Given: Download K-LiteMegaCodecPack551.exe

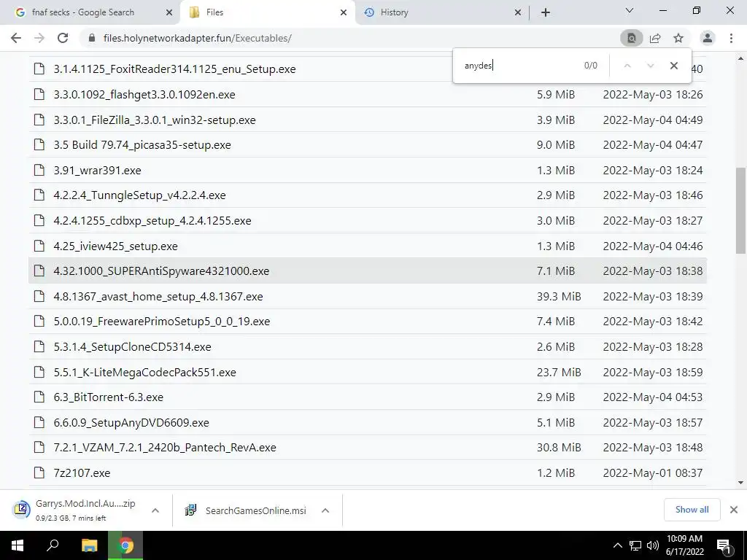Looking at the screenshot, I should pyautogui.click(x=145, y=373).
